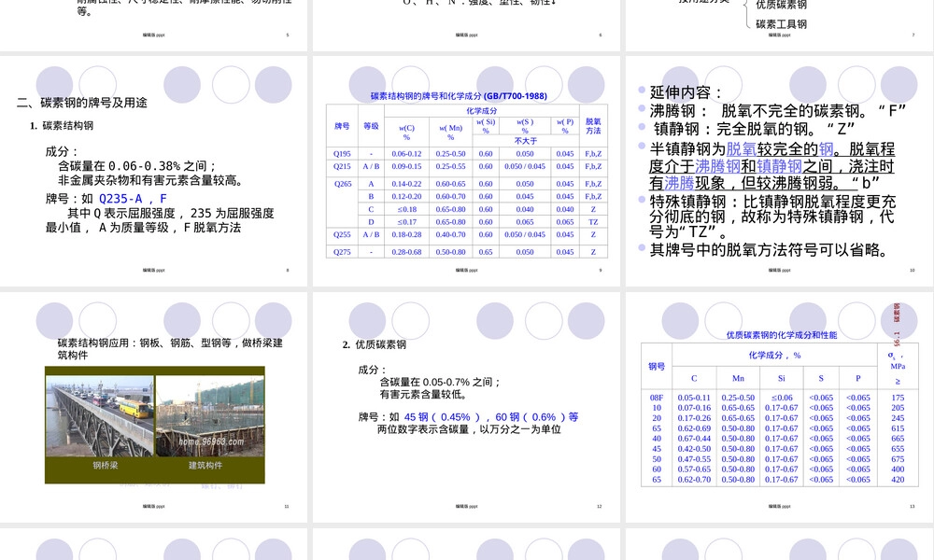Click the table title 碳素结构钢的牌号和化学成分 (GB/T700-1988)

[459, 96]
